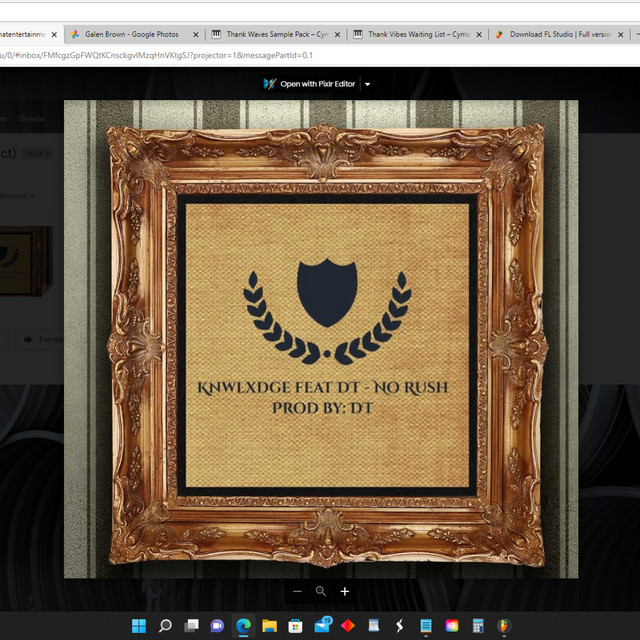640x640 pixels.
Task: Click the browser address bar URL
Action: coord(160,55)
